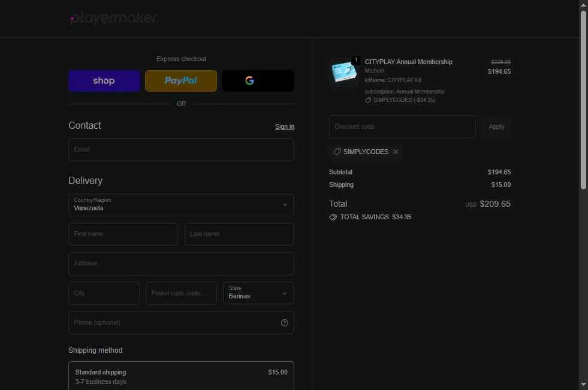Remove the SIMPLYCODES discount tag
The width and height of the screenshot is (588, 390).
(396, 152)
